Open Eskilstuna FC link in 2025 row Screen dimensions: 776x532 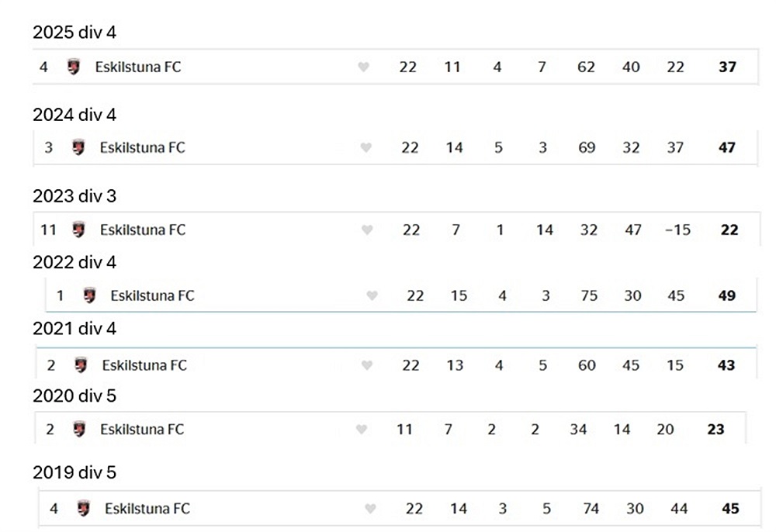tap(138, 67)
